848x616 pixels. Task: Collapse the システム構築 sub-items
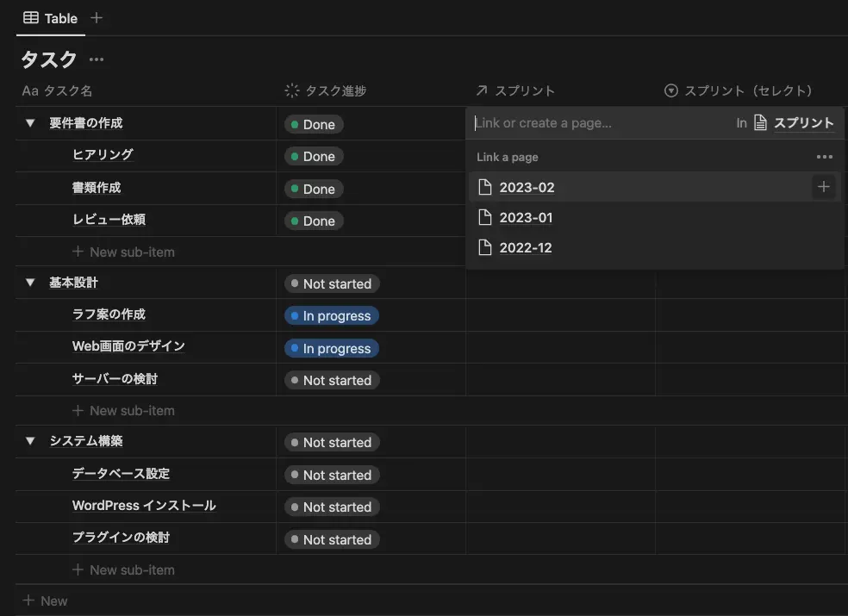coord(30,441)
